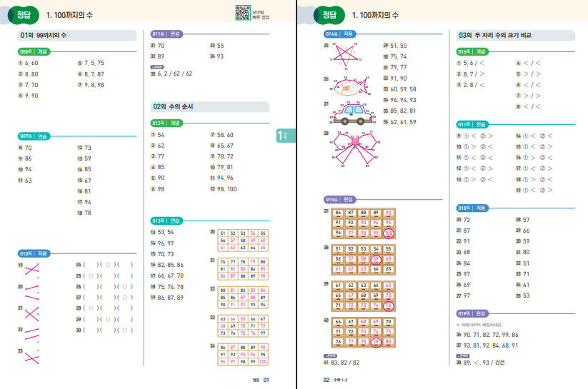Screen dimensions: 588x389
Task: Click the pink circle in row 30
Action: pos(125,330)
